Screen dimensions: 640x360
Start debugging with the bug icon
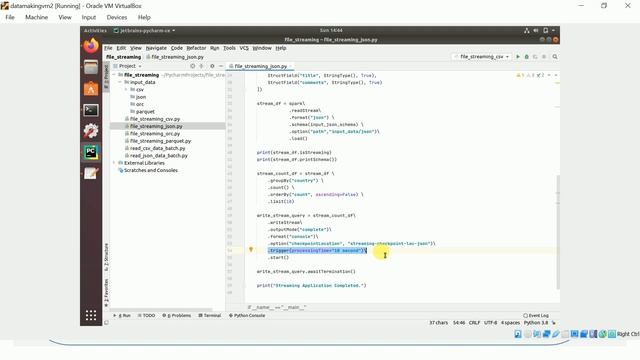[x=527, y=57]
